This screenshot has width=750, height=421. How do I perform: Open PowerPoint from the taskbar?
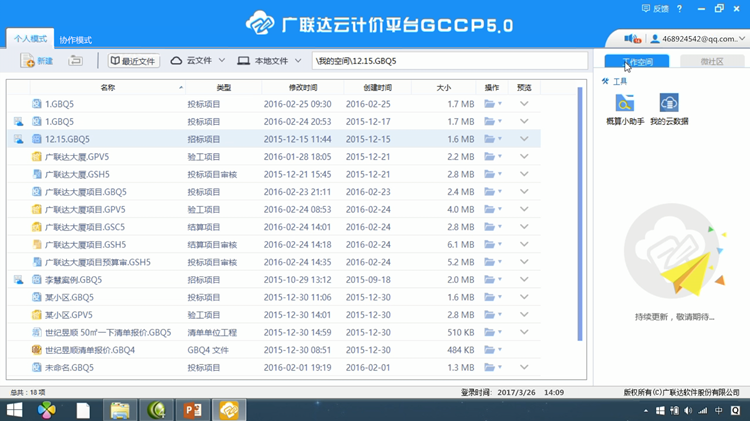[192, 410]
